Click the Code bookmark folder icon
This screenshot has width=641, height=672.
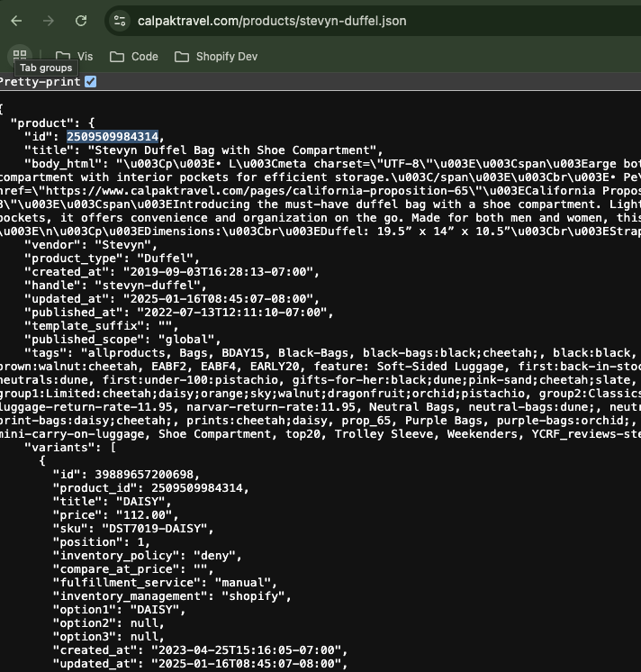click(x=117, y=57)
